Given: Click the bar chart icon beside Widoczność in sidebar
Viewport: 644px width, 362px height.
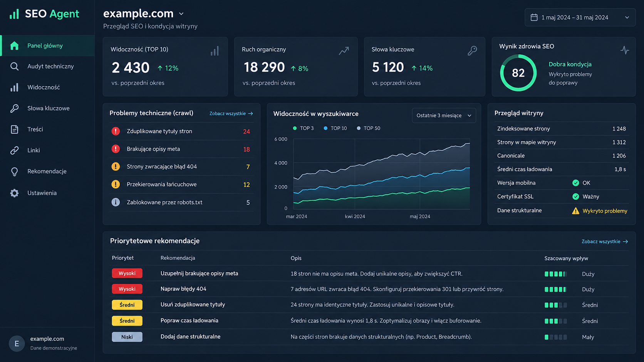Looking at the screenshot, I should click(14, 87).
